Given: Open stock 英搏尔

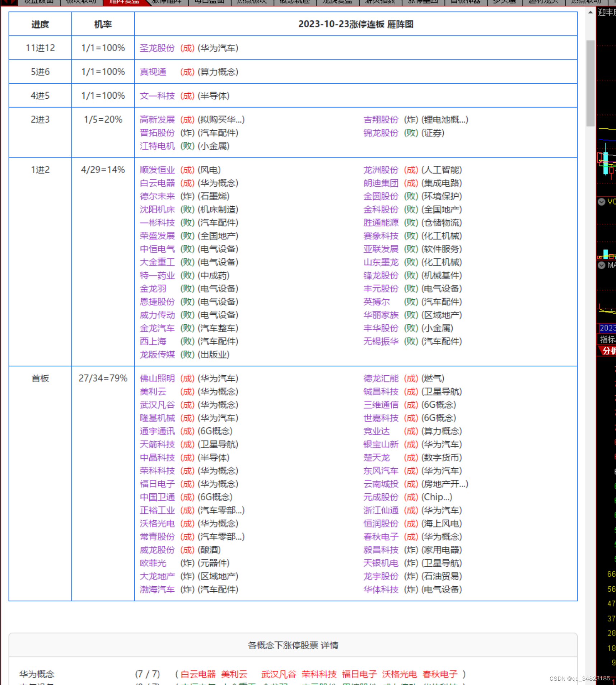Looking at the screenshot, I should coord(377,302).
